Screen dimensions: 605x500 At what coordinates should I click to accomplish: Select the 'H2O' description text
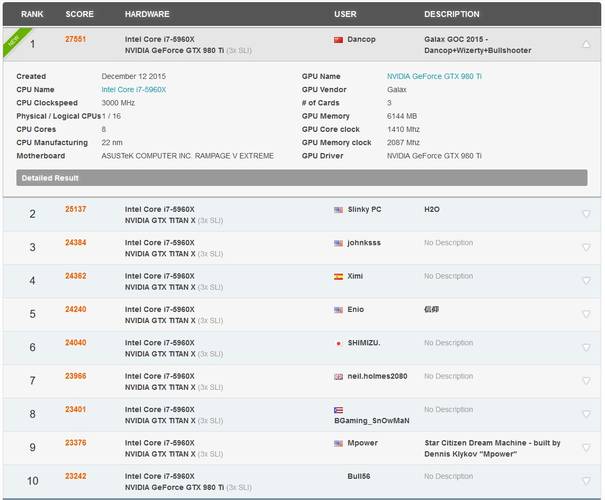pyautogui.click(x=432, y=209)
